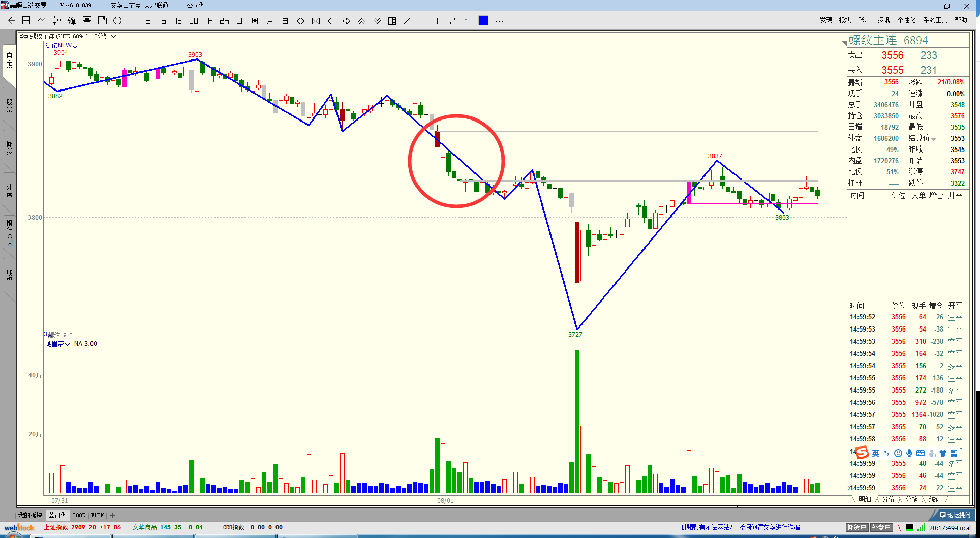Open the more tools ellipsis menu
The width and height of the screenshot is (980, 538).
[x=499, y=21]
